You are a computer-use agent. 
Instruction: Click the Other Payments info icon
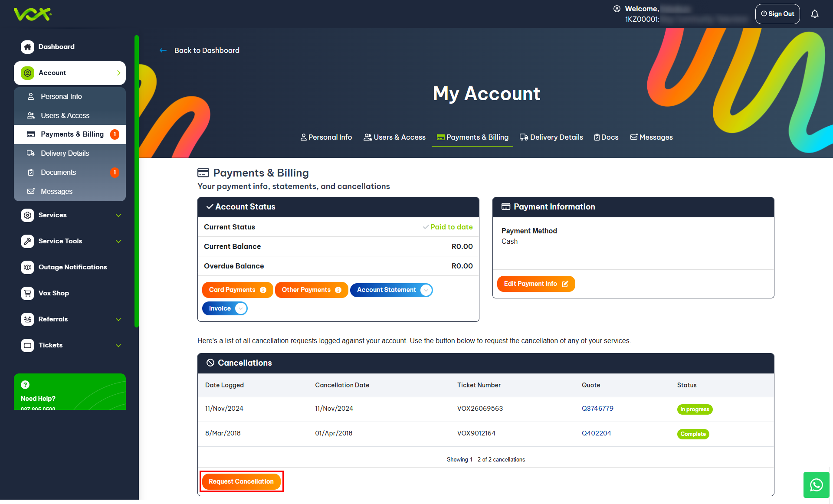(338, 290)
